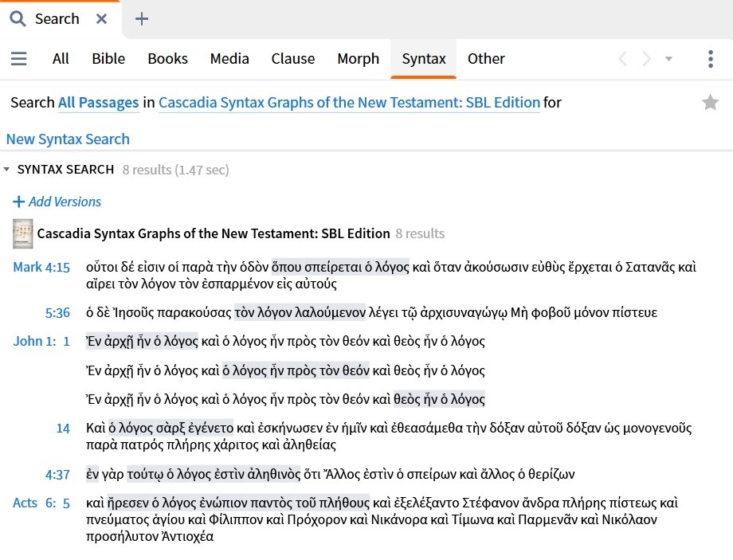Open the Acts 6:5 reference
The width and height of the screenshot is (733, 560).
[41, 503]
